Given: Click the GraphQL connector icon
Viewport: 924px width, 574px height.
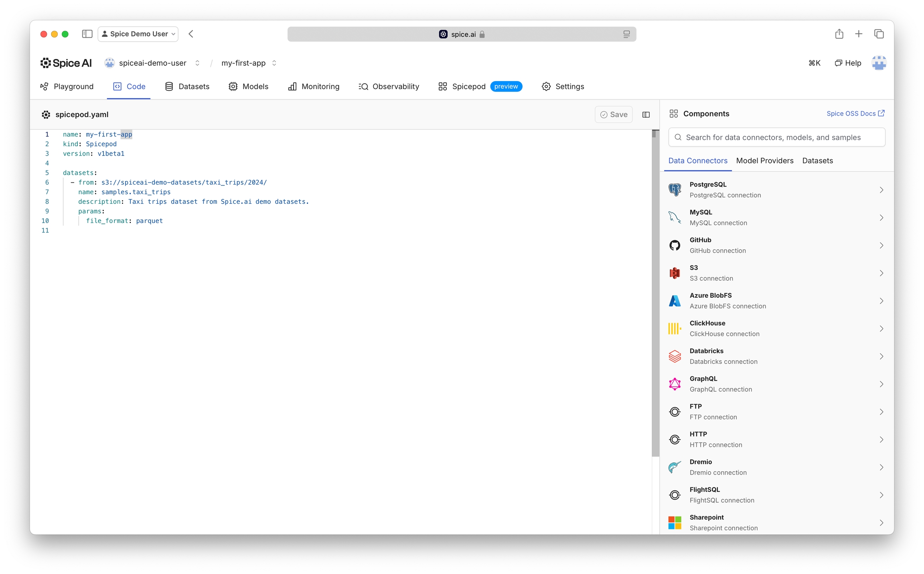Looking at the screenshot, I should tap(675, 384).
